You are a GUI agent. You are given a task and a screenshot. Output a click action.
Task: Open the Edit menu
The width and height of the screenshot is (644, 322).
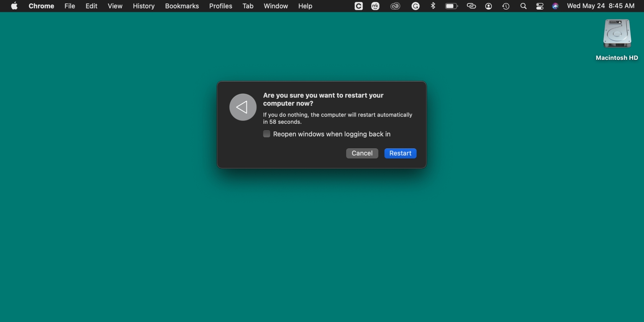point(91,6)
